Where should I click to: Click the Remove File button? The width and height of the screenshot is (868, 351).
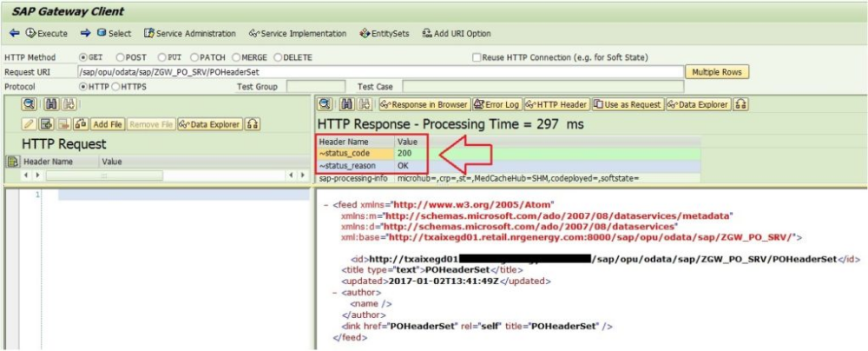152,124
